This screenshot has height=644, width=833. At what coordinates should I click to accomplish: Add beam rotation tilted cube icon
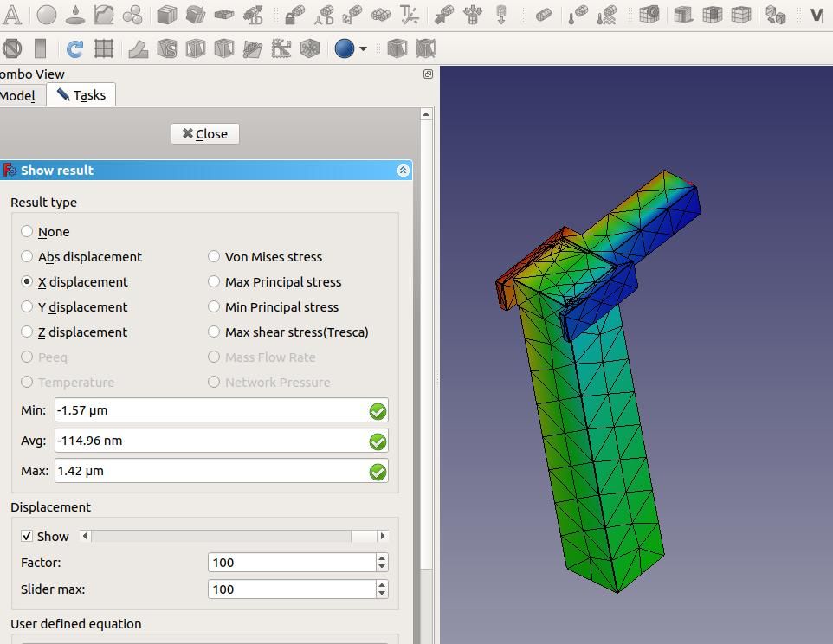[x=196, y=15]
